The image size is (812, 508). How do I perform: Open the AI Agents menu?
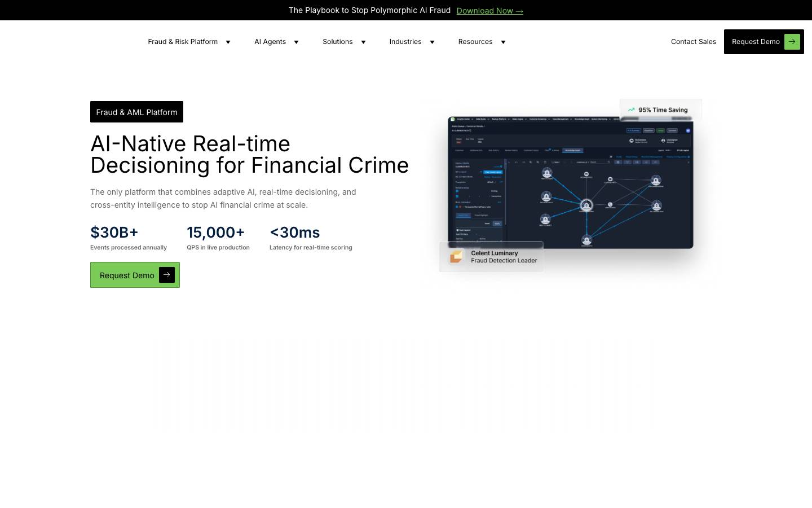(x=270, y=42)
